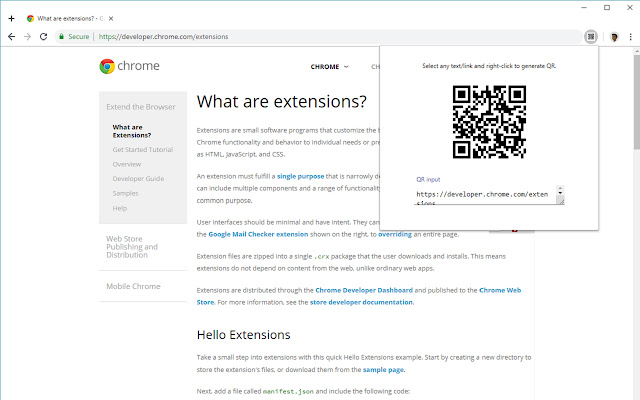The image size is (640, 400).
Task: Click the '.crx' code text
Action: tap(322, 256)
